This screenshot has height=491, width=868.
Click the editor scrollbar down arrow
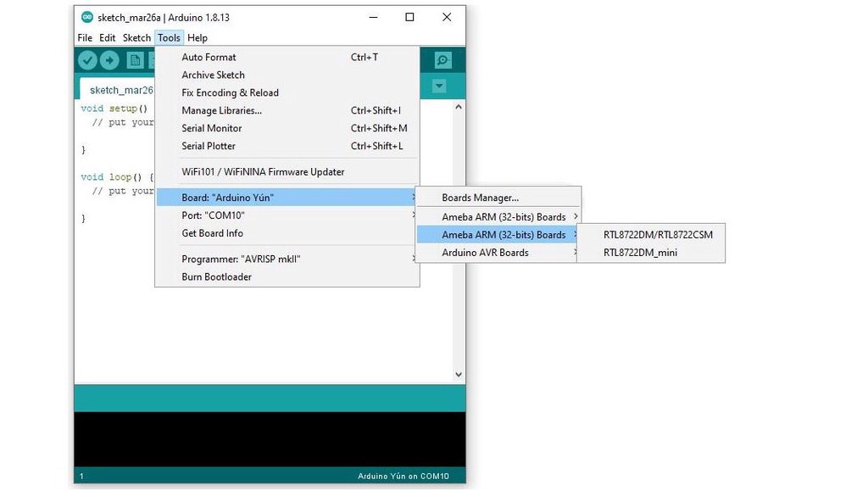tap(459, 374)
